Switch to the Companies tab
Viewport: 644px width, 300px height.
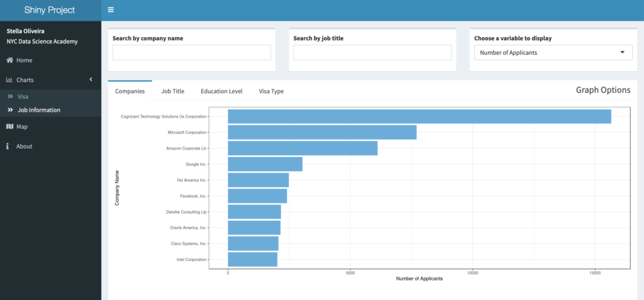tap(130, 91)
